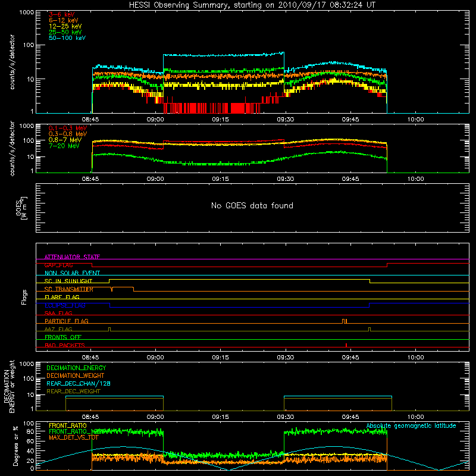Click the 7-20 MeV legend label
Screen dimensions: 476x476
coord(64,146)
